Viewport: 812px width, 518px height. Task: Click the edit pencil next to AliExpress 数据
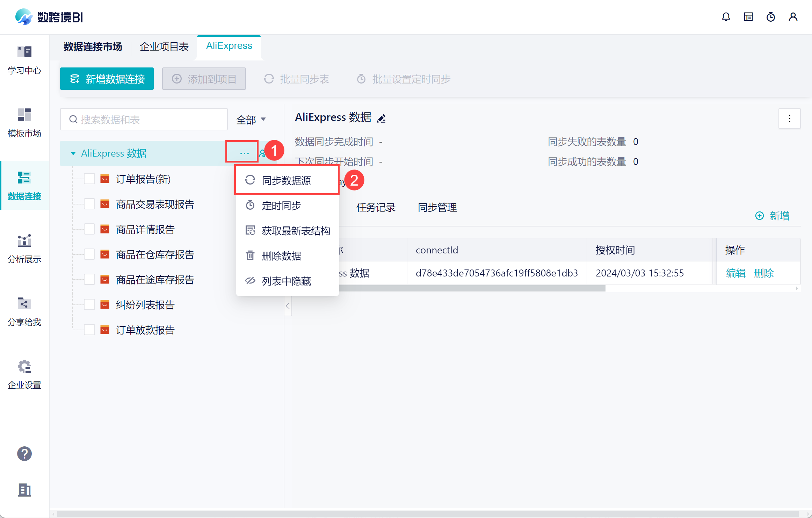(x=381, y=118)
